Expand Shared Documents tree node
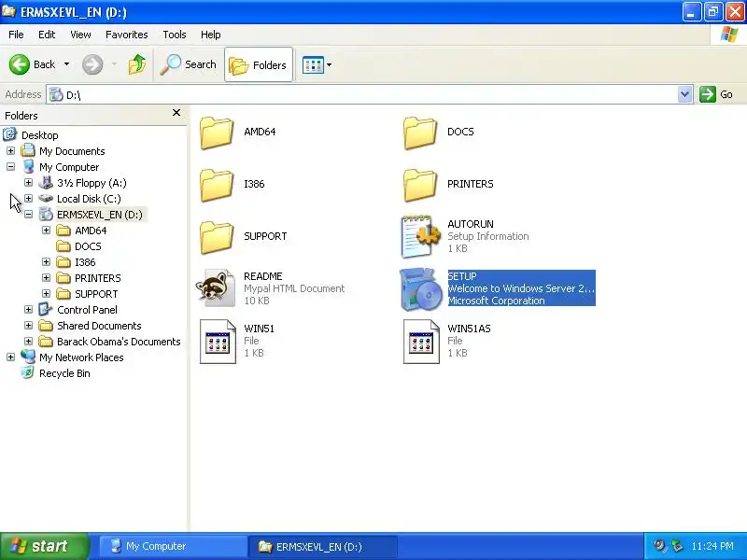This screenshot has height=560, width=747. pos(28,325)
